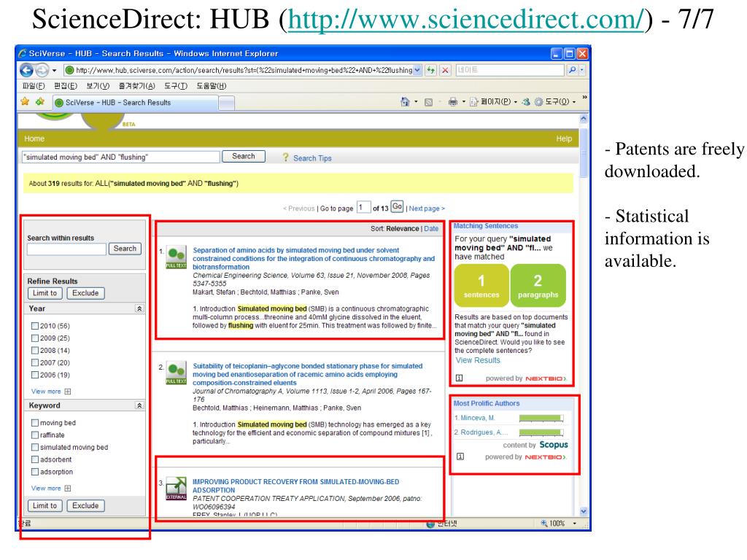
Task: Click the main search query input field
Action: click(121, 157)
